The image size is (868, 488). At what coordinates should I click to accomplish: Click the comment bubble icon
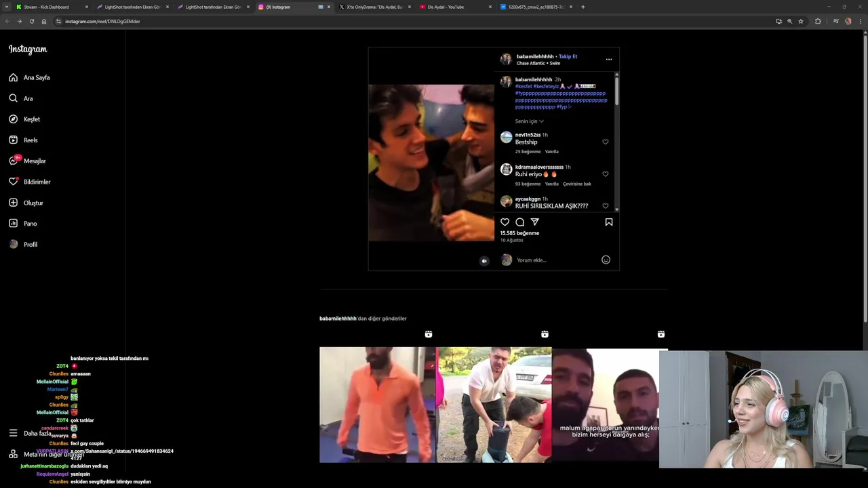point(519,222)
